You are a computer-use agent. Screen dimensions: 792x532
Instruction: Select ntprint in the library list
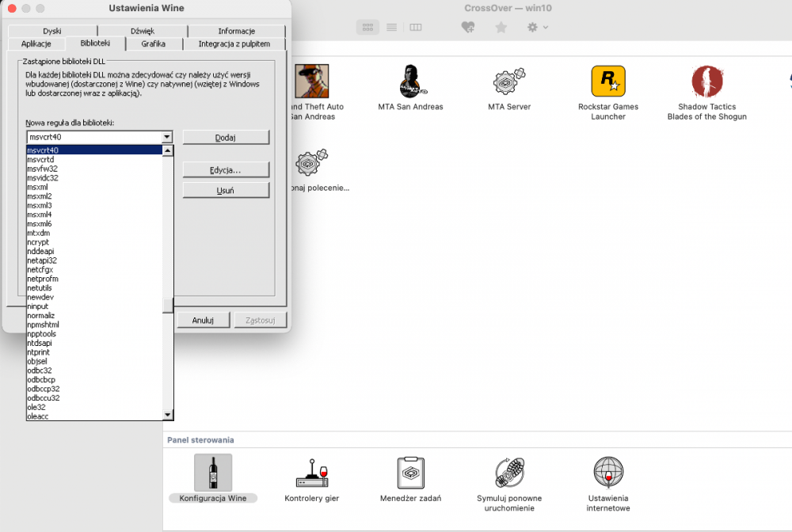(94, 351)
